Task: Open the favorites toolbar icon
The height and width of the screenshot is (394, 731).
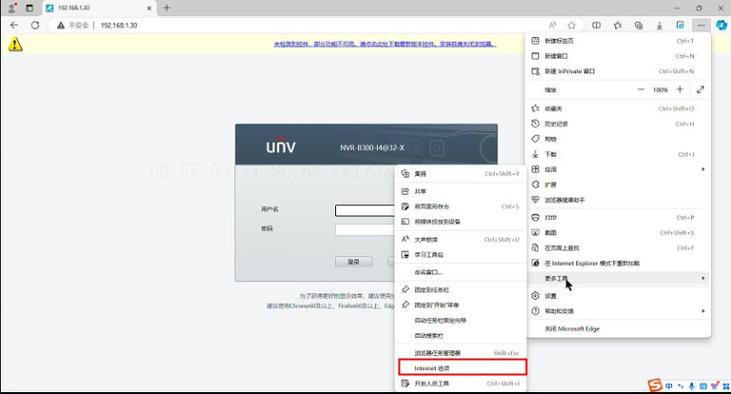Action: (618, 25)
